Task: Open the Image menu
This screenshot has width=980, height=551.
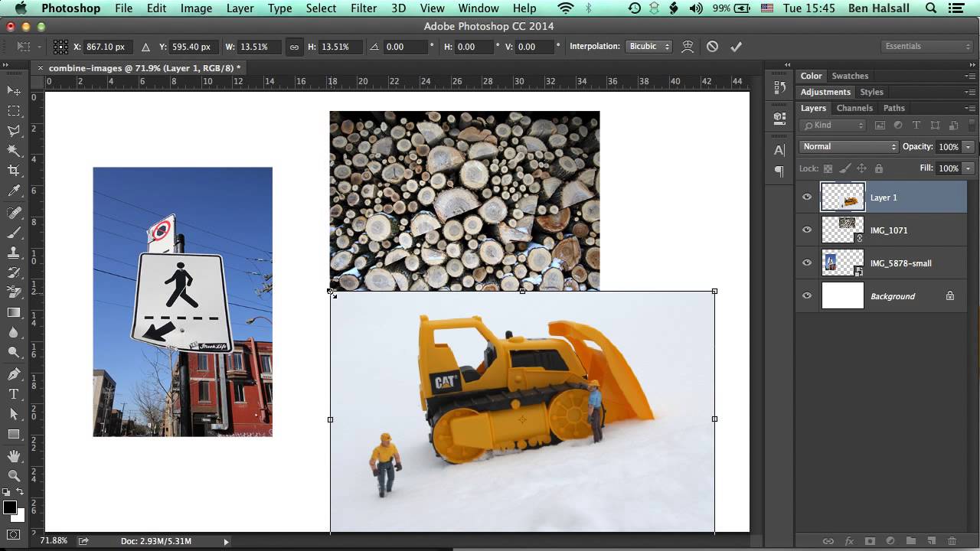Action: coord(196,8)
